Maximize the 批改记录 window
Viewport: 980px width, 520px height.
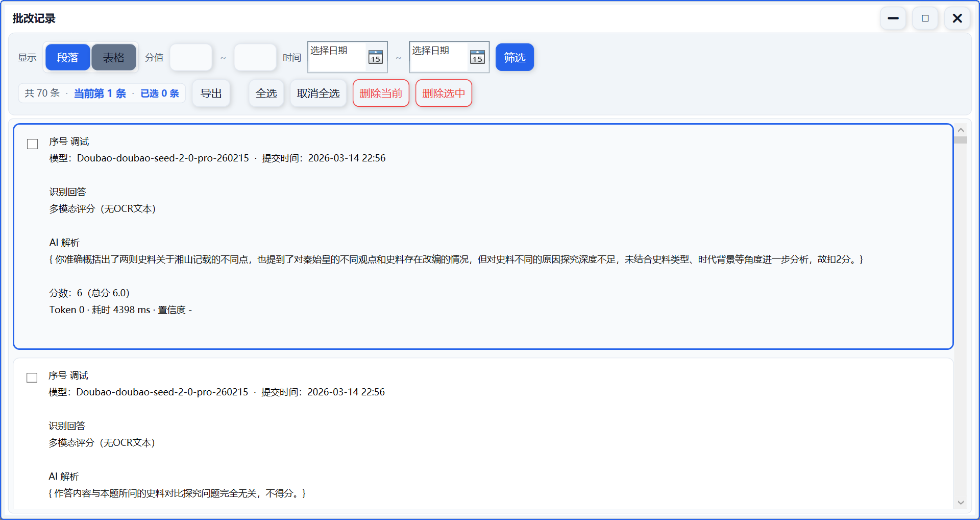pos(925,18)
